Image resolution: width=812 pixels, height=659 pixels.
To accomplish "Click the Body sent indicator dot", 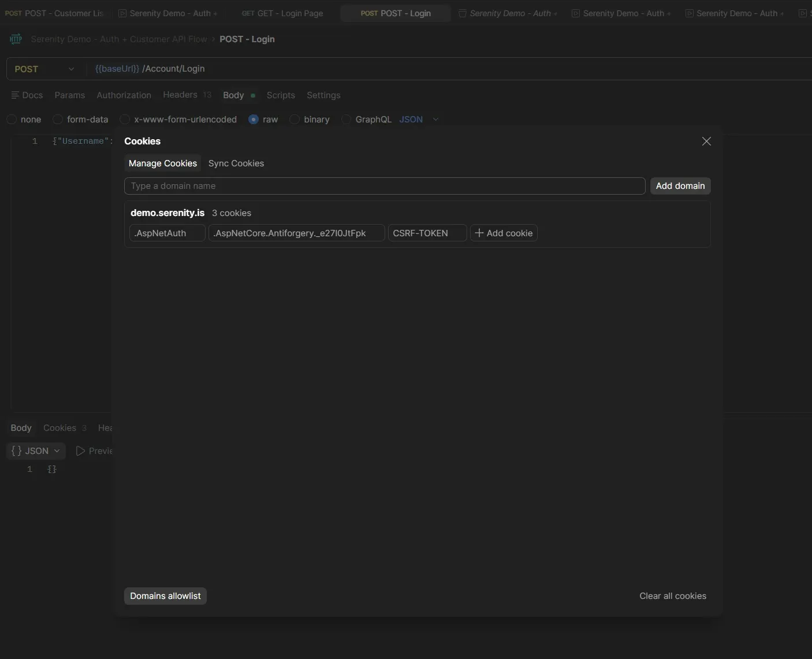I will click(x=252, y=96).
